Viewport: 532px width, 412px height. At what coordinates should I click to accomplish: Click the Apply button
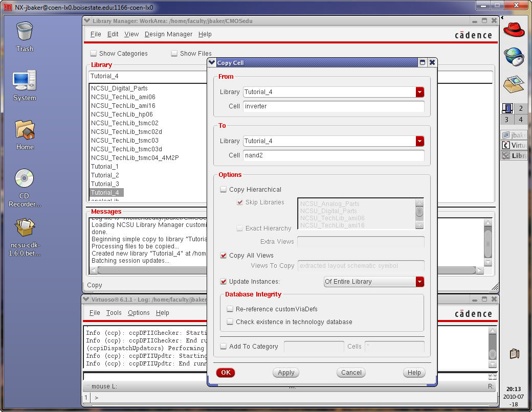[x=286, y=373]
